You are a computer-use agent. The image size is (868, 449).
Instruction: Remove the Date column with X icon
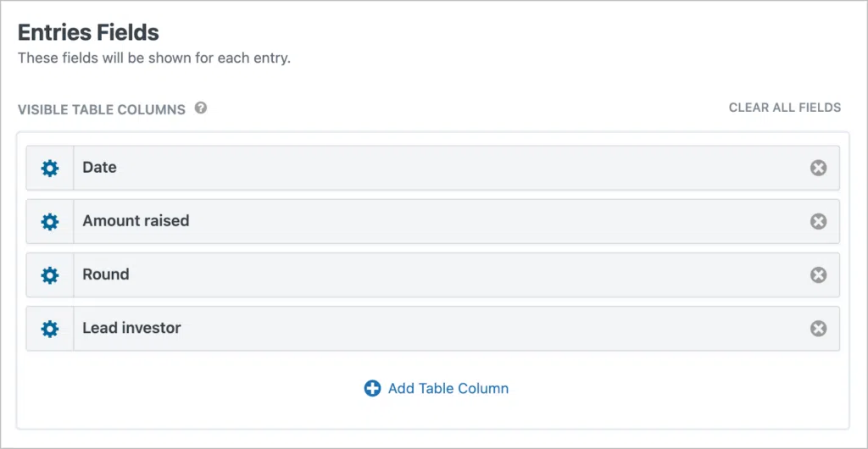pos(818,168)
